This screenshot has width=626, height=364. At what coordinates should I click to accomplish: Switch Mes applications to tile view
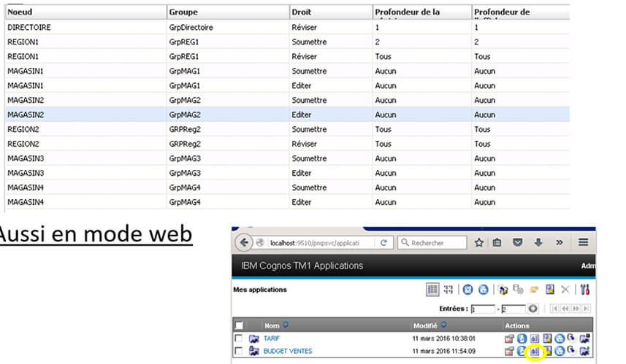click(448, 290)
